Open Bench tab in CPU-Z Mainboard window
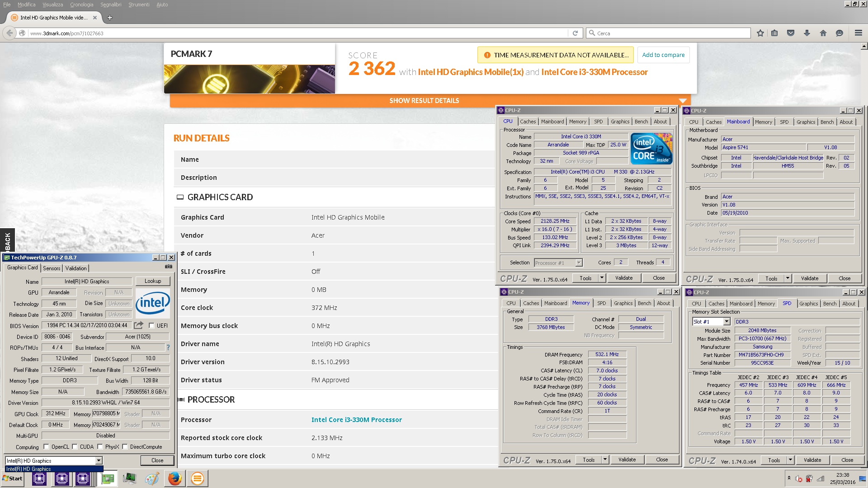 (x=827, y=122)
